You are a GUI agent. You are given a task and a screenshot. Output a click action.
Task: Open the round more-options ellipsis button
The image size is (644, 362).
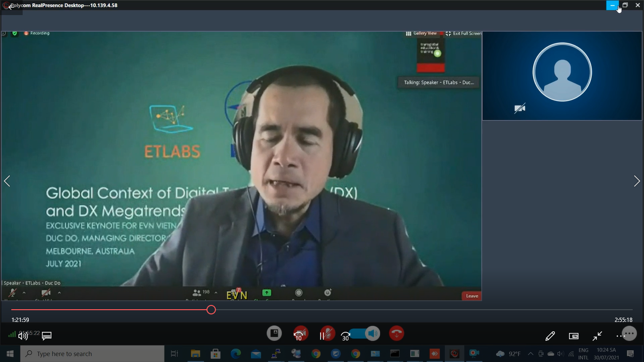pos(629,333)
